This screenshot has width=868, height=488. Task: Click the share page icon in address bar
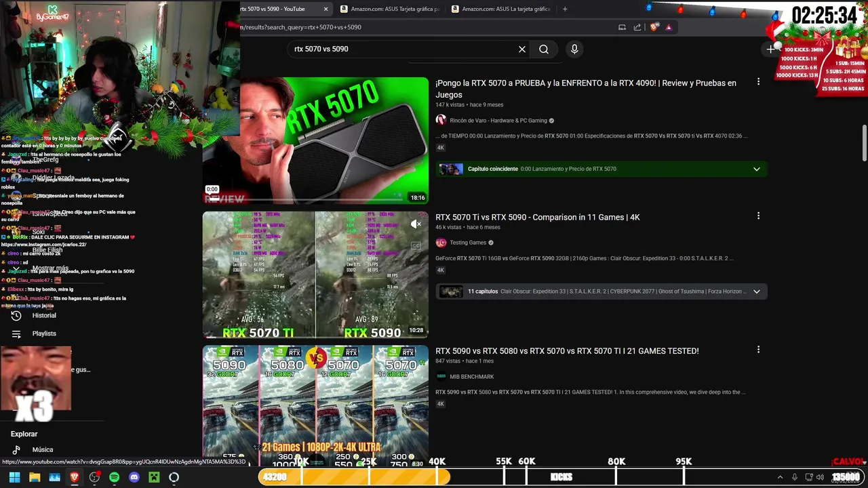(x=637, y=27)
